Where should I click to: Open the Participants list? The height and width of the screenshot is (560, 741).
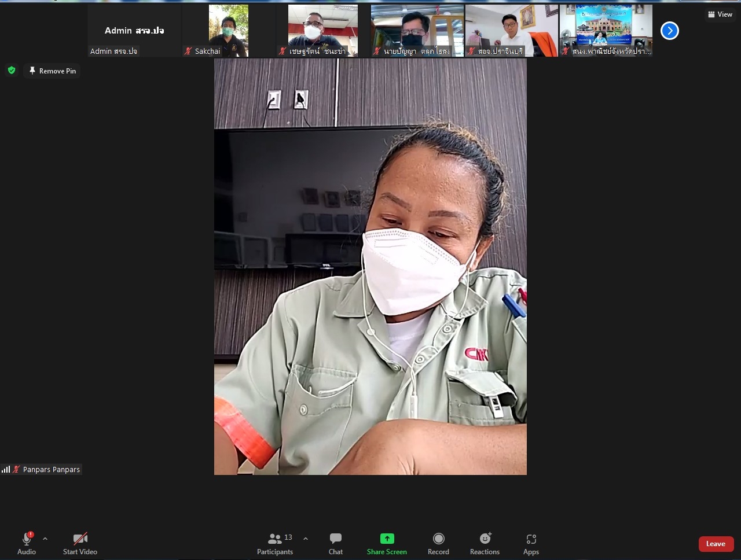click(275, 543)
